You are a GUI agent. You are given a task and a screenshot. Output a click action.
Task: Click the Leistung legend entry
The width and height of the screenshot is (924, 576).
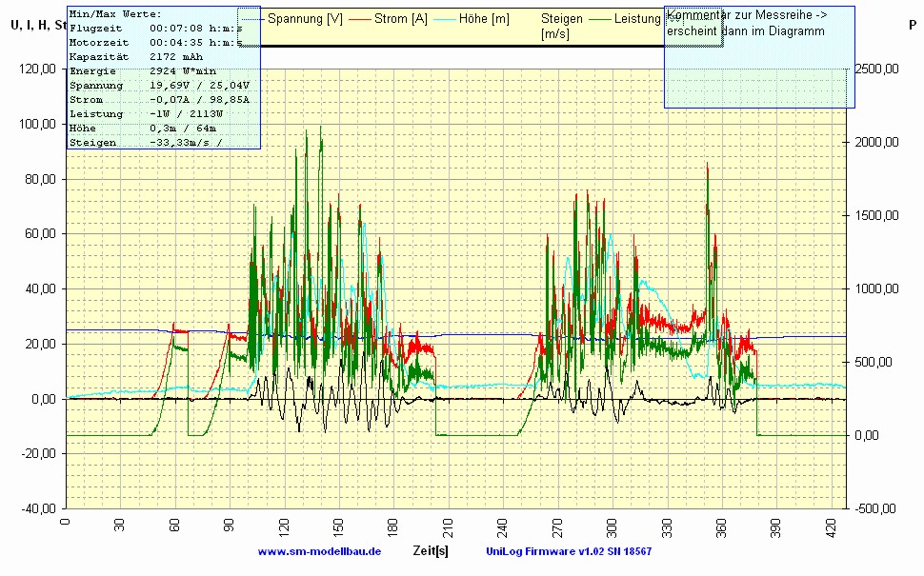point(638,19)
